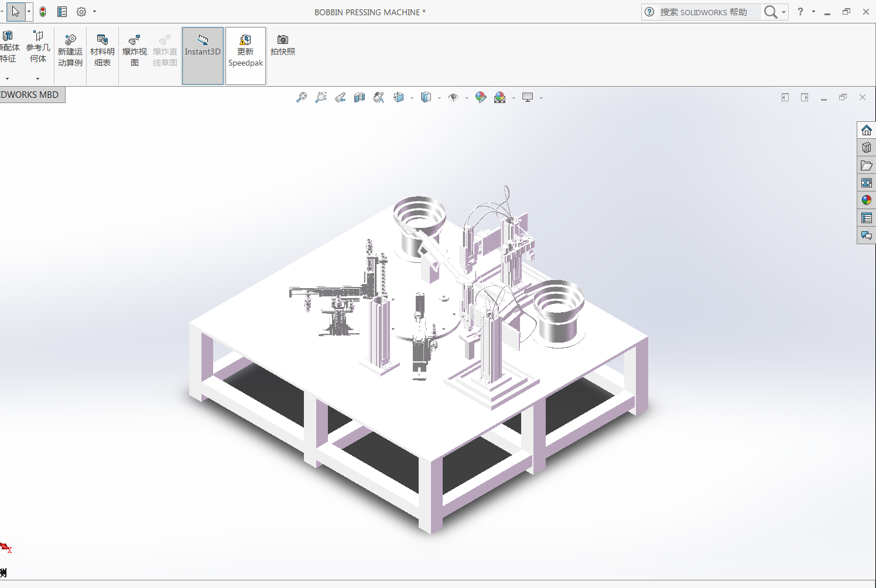The height and width of the screenshot is (588, 876).
Task: Click the Previous View icon
Action: pos(340,98)
